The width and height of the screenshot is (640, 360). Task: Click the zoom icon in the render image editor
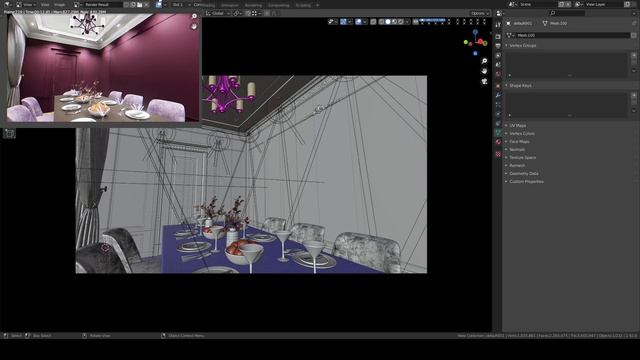194,16
